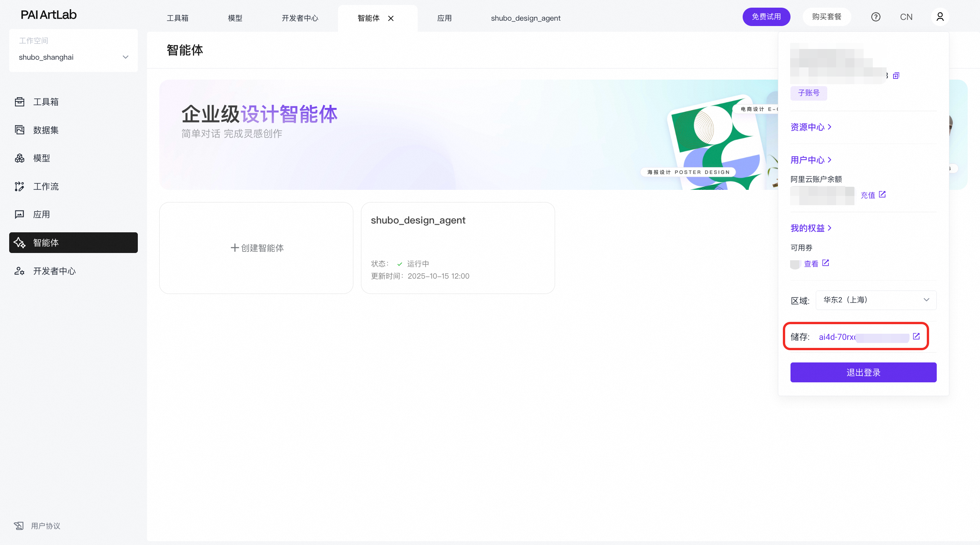
Task: Open the 区域 华东2（上海） dropdown
Action: [876, 300]
